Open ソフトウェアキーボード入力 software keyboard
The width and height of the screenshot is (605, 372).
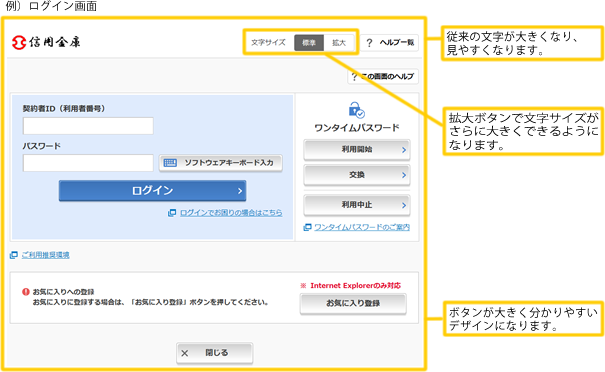tap(221, 163)
